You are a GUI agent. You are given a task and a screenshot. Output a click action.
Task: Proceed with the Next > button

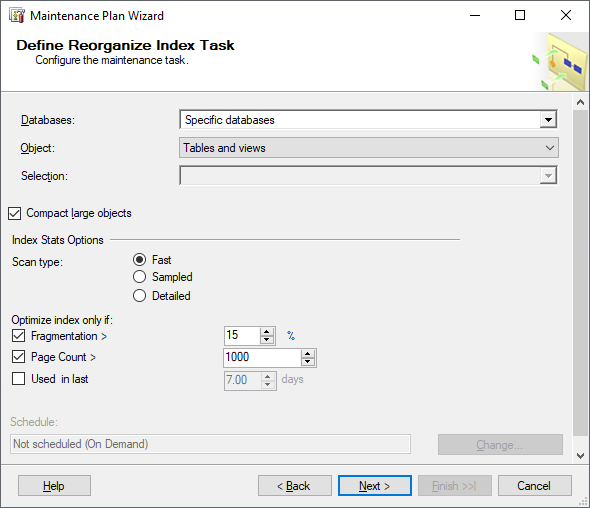[375, 486]
